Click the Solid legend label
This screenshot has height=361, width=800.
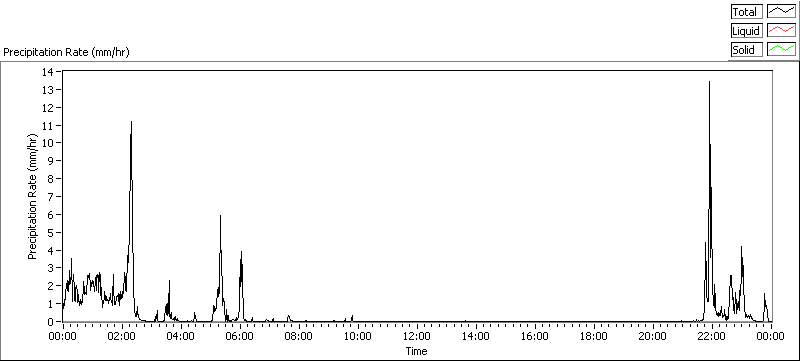[746, 49]
